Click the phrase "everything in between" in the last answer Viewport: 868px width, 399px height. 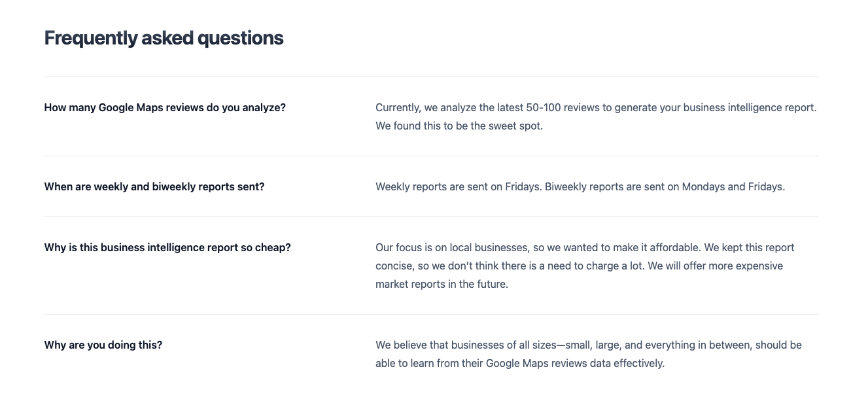[702, 345]
